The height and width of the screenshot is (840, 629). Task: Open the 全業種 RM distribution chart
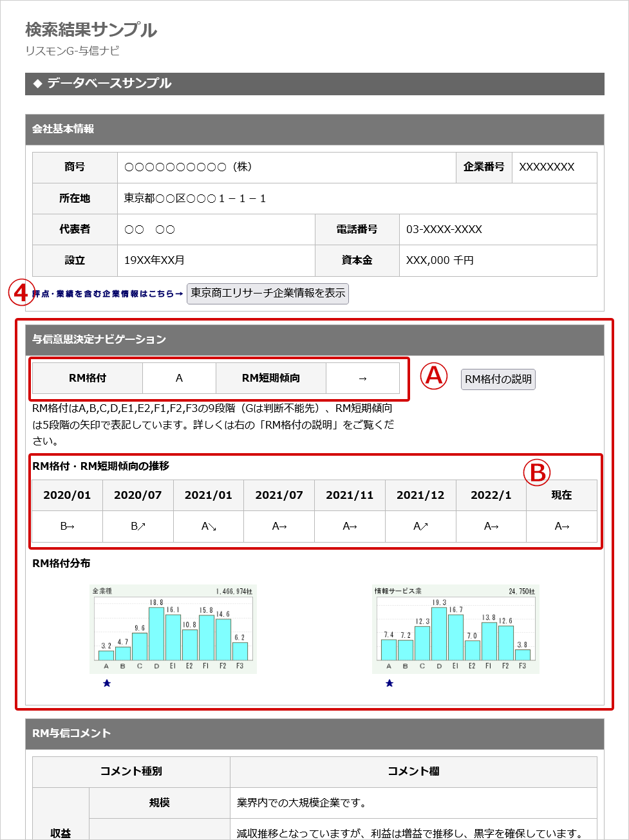[173, 629]
